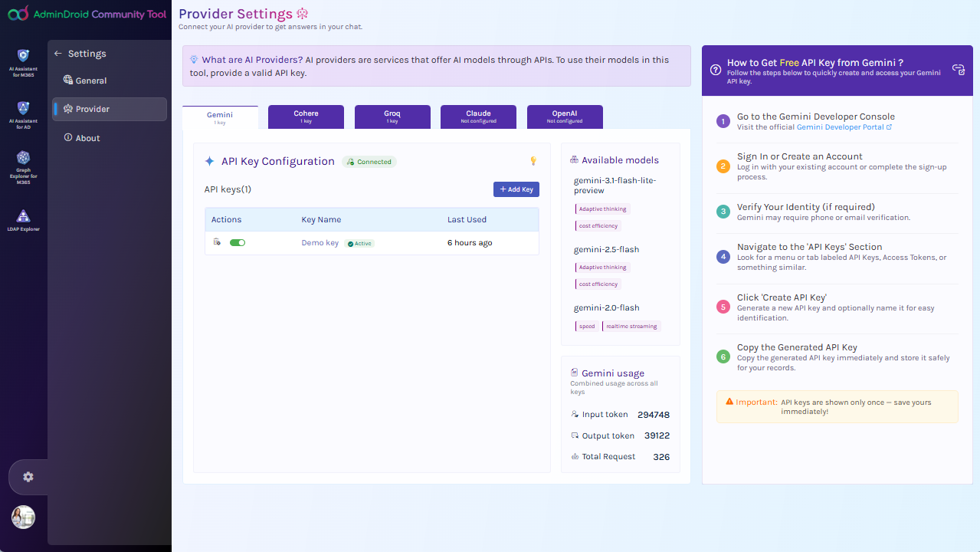The image size is (980, 552).
Task: Launch the LDAP Explorer tool
Action: 23,220
